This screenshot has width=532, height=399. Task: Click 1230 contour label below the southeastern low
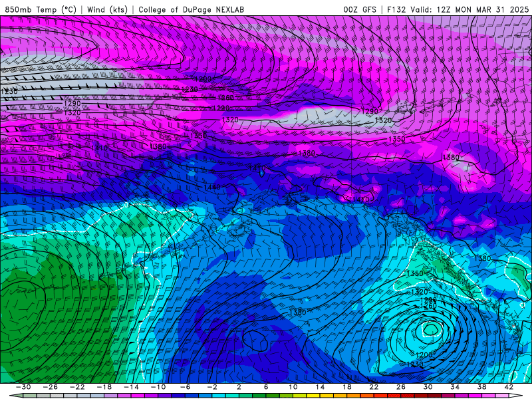tap(415, 364)
